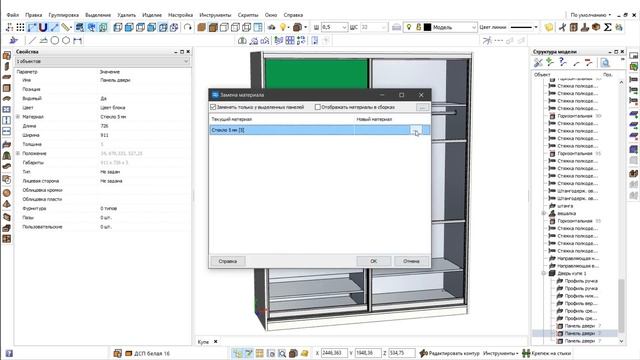Click the bottom icon of the left vertical toolbar
The image size is (640, 360).
click(x=7, y=239)
